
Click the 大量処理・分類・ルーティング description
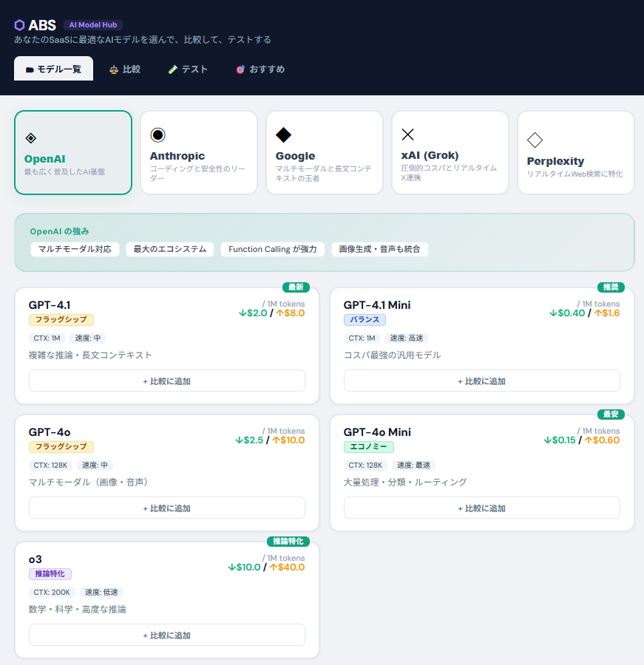[x=405, y=482]
